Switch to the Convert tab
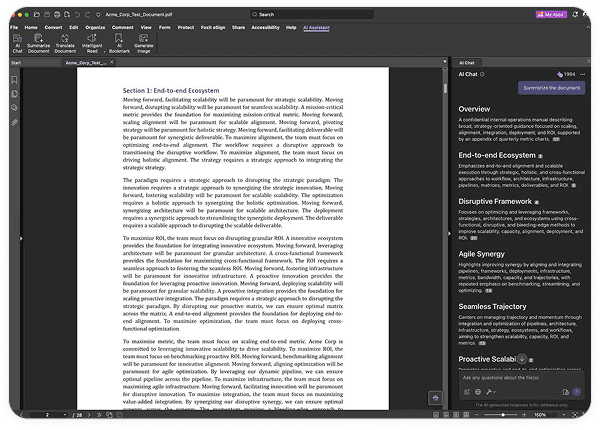The width and height of the screenshot is (600, 430). click(53, 28)
